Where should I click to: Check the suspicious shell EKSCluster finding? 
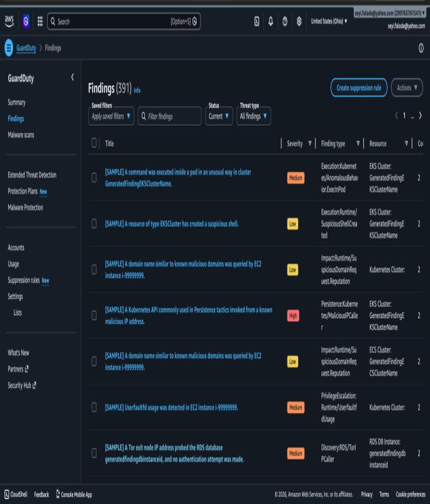point(94,224)
